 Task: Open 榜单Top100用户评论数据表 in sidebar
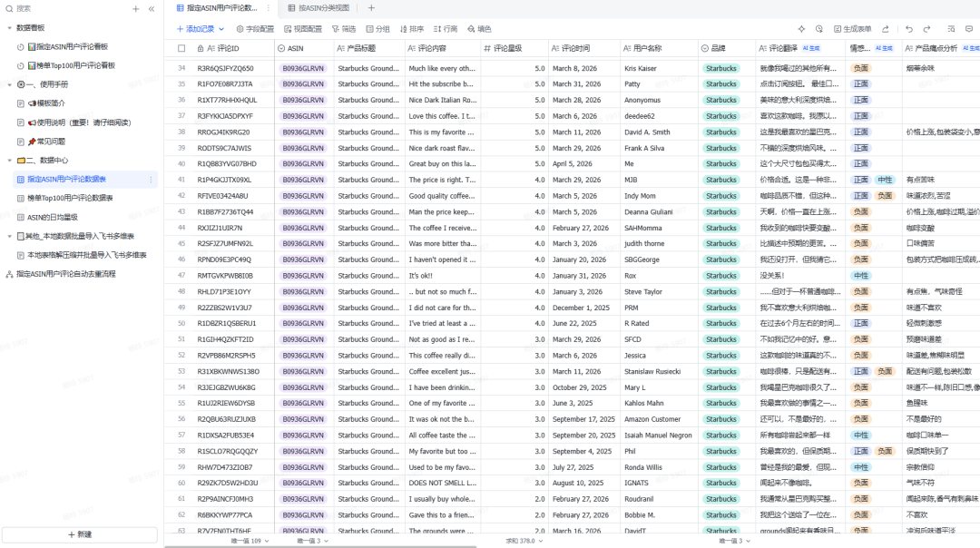click(x=69, y=198)
